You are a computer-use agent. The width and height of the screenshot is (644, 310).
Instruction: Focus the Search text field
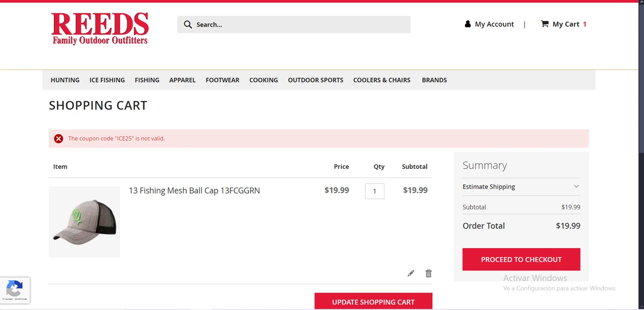(x=294, y=25)
